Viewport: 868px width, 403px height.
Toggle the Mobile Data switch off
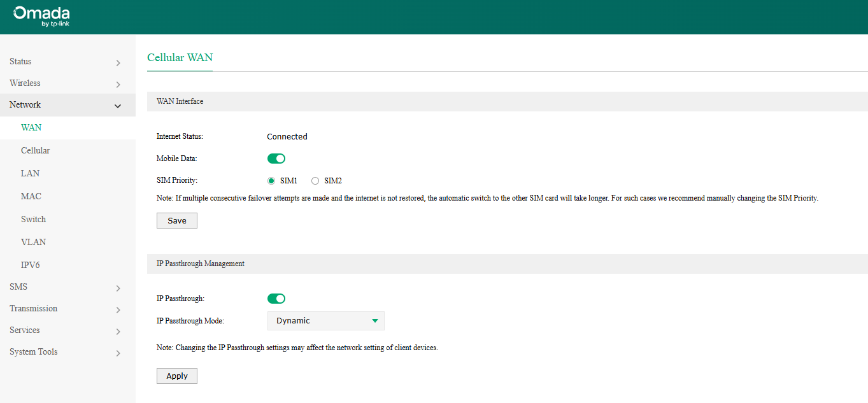point(276,158)
